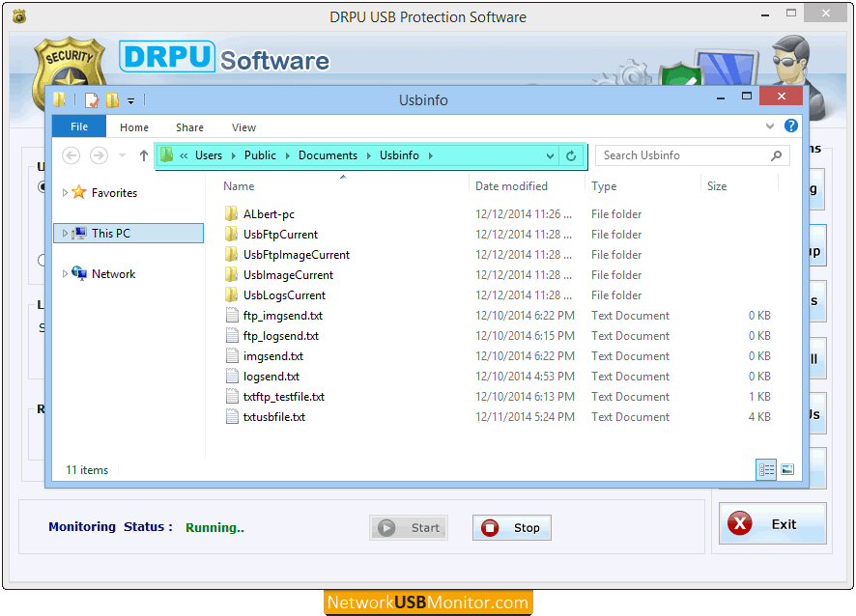
Task: Click the txtftp_testfile.txt file icon
Action: 232,396
